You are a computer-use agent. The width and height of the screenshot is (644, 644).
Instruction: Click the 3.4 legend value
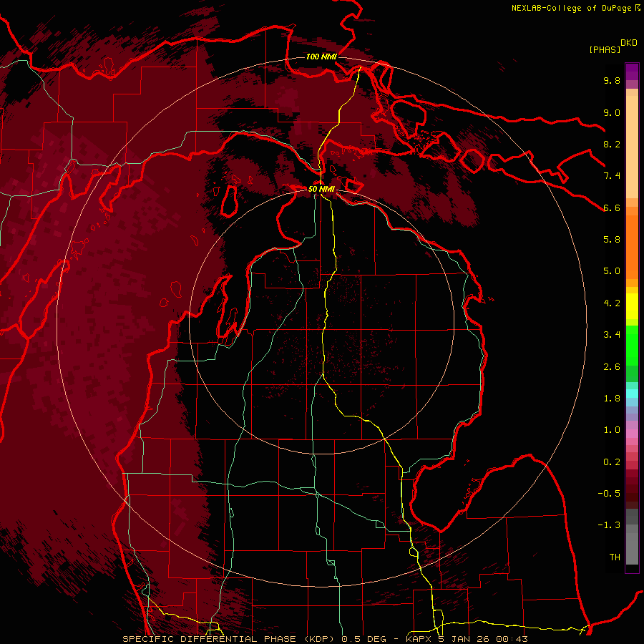point(612,335)
